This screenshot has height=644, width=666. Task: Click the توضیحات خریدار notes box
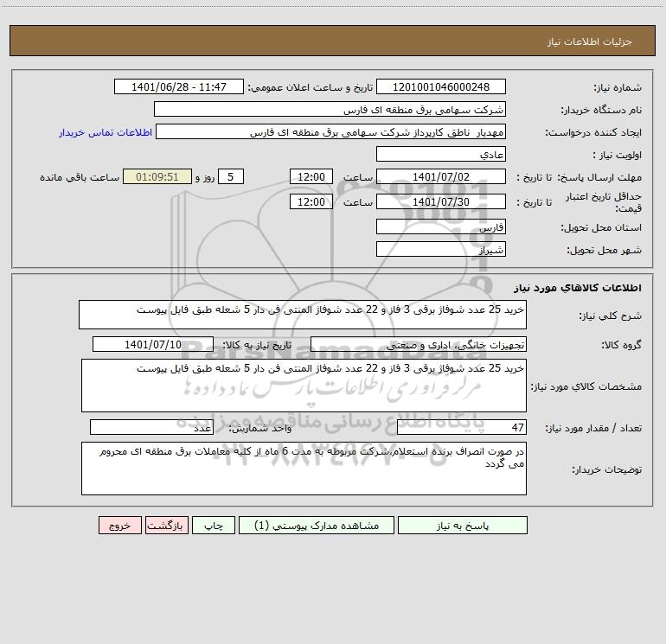[x=304, y=469]
